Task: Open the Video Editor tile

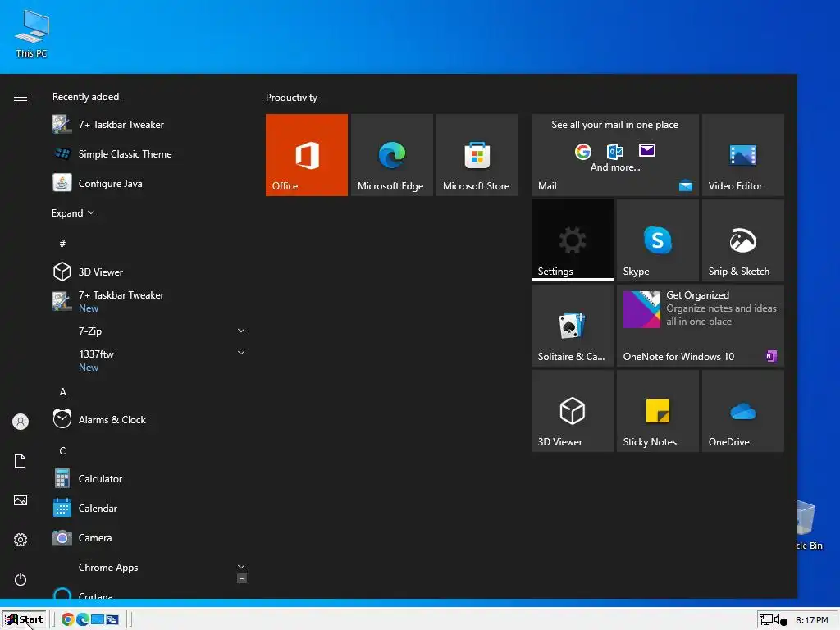Action: tap(743, 155)
